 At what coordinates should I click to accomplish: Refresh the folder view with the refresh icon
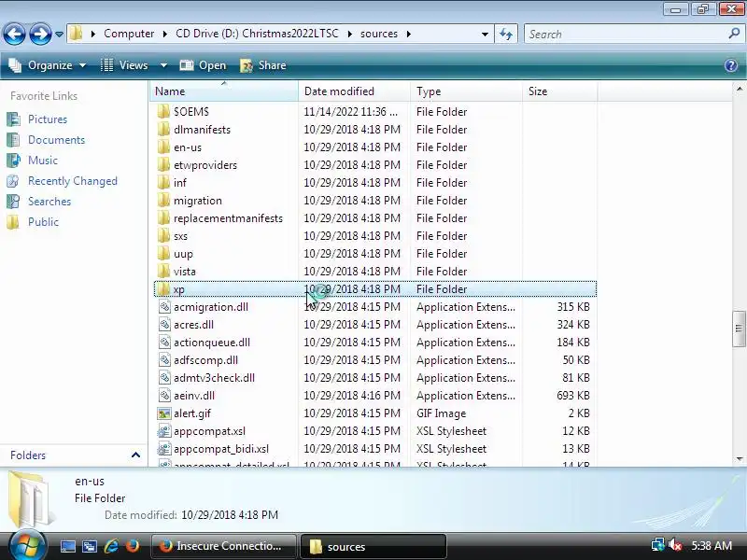pos(506,34)
